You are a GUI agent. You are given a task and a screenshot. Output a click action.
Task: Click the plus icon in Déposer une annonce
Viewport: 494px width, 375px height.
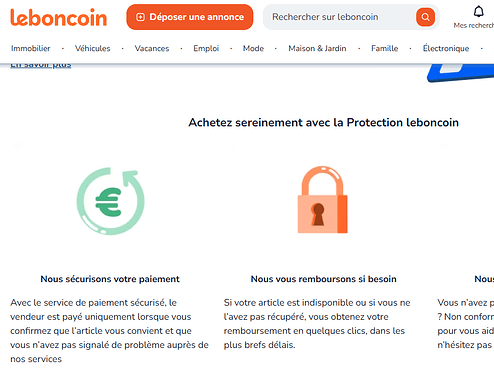click(x=141, y=17)
